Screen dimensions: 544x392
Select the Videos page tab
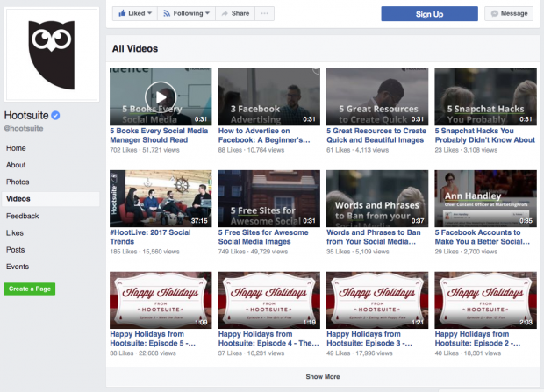click(51, 199)
